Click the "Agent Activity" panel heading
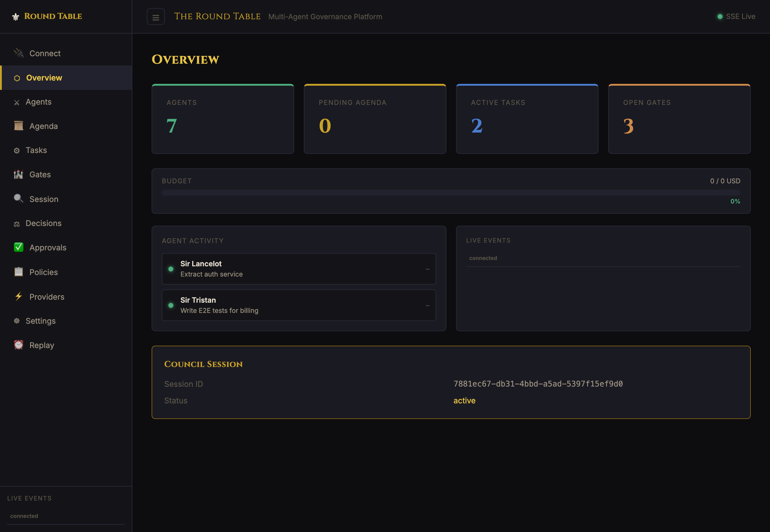This screenshot has width=770, height=532. click(x=193, y=241)
